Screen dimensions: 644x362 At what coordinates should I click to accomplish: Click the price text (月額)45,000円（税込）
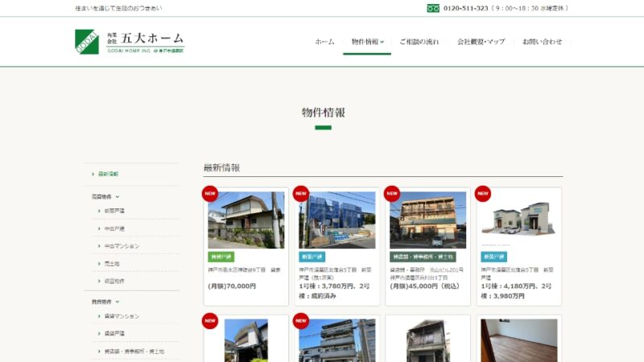pos(425,286)
